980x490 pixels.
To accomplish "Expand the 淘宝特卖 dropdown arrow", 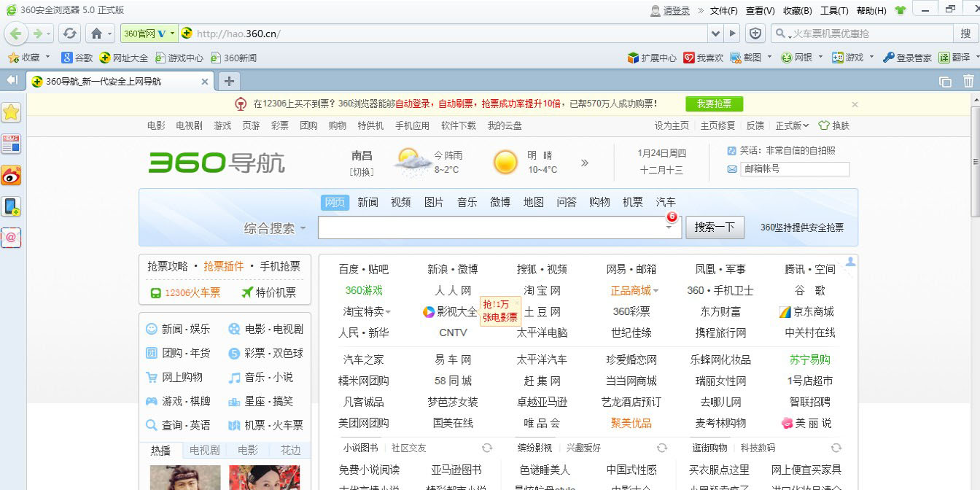I will pyautogui.click(x=388, y=312).
